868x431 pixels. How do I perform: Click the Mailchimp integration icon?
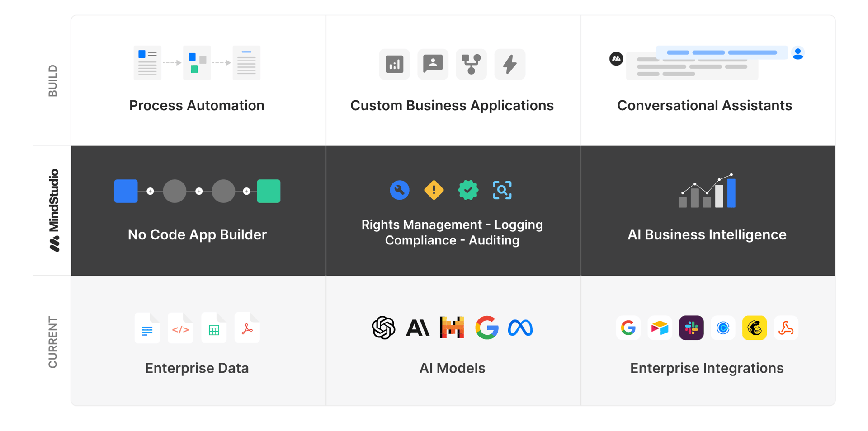(754, 328)
